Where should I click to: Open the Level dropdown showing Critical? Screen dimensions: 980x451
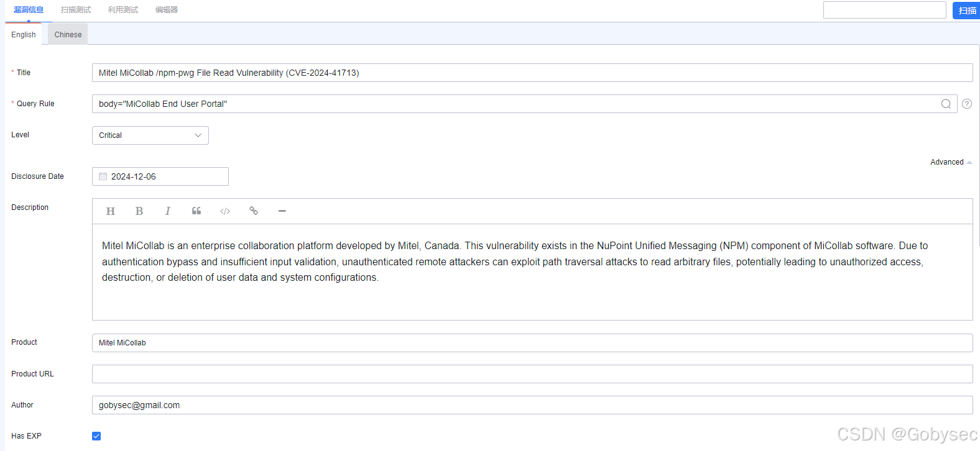click(x=150, y=135)
